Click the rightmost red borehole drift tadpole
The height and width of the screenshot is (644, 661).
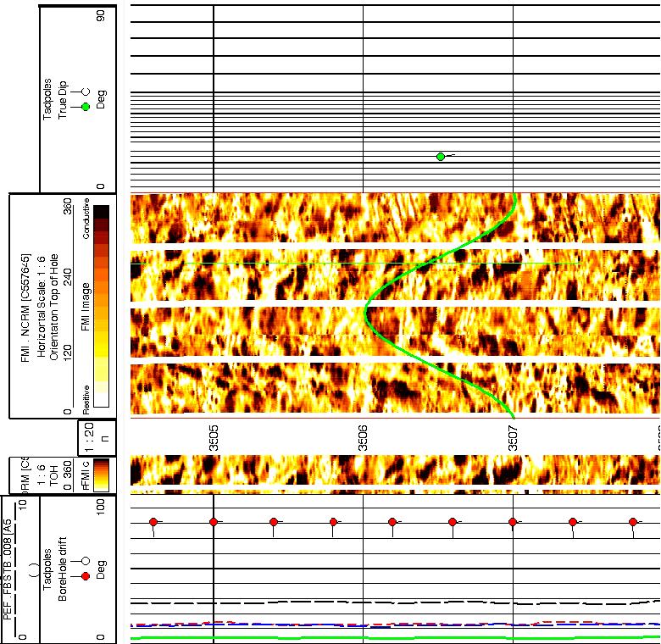[633, 522]
